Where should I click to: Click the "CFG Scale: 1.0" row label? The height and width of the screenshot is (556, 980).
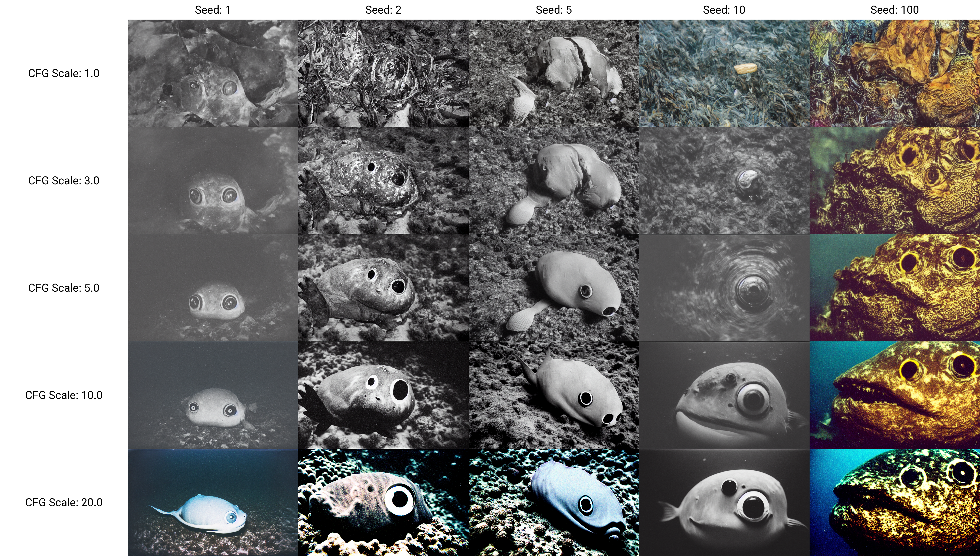tap(64, 73)
